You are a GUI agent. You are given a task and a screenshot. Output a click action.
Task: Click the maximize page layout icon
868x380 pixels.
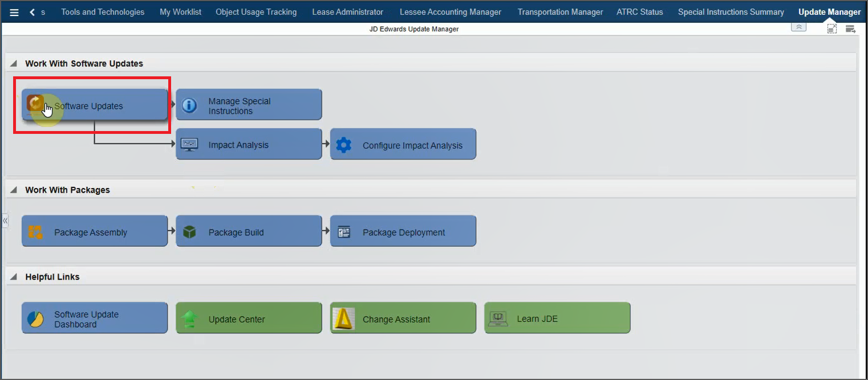pyautogui.click(x=832, y=28)
